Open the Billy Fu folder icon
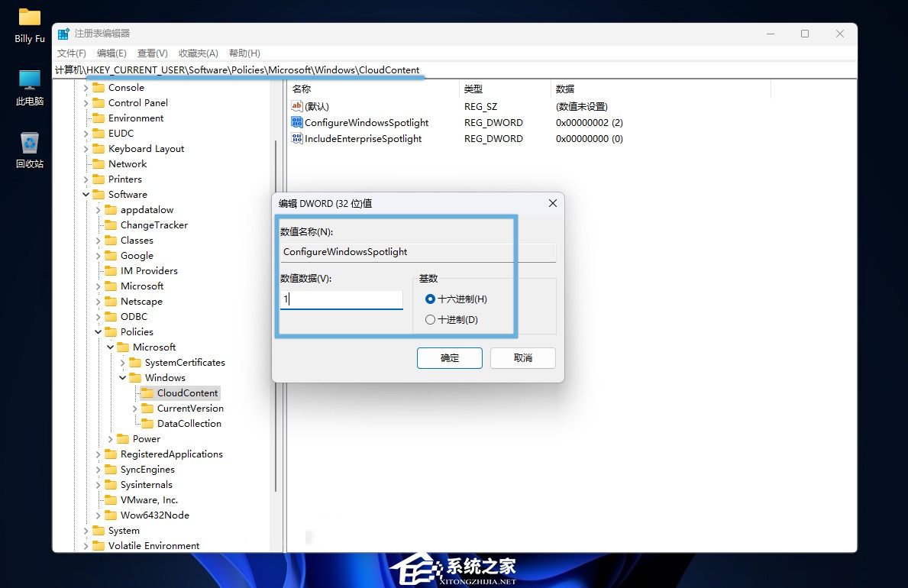The width and height of the screenshot is (908, 588). pos(29,18)
